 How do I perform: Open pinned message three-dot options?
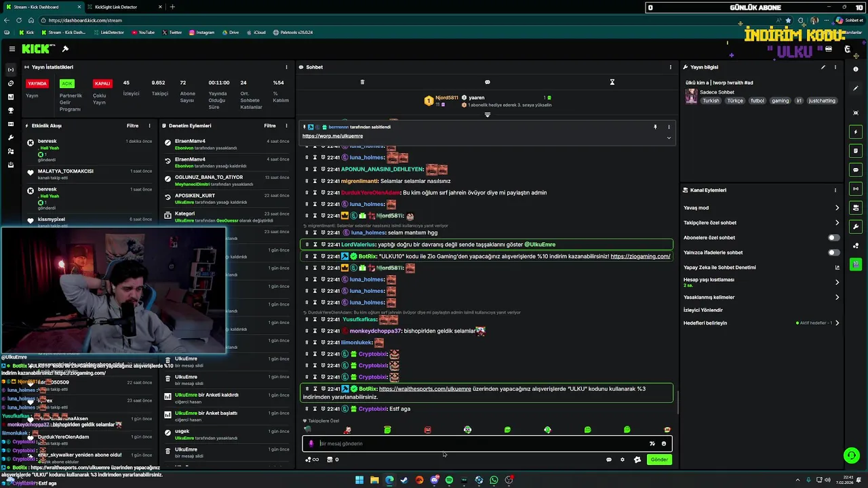(669, 127)
